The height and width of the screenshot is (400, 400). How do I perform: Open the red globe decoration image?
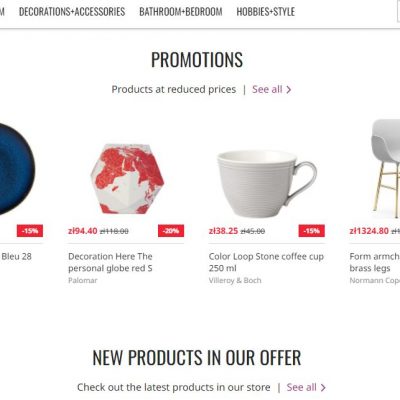(127, 179)
